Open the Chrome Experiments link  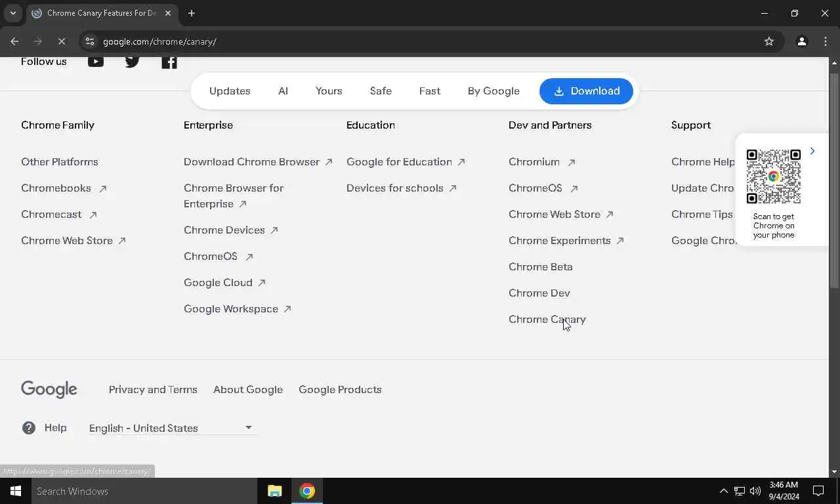point(566,241)
